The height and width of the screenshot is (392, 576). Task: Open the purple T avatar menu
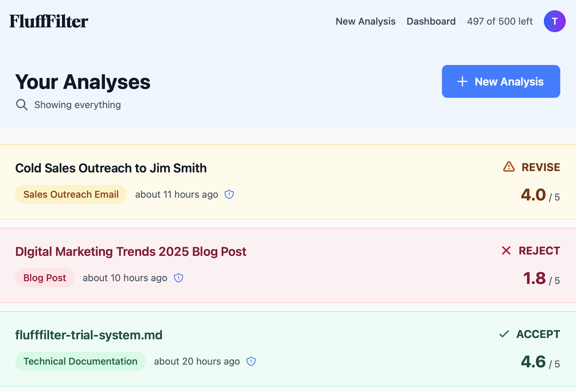coord(554,21)
